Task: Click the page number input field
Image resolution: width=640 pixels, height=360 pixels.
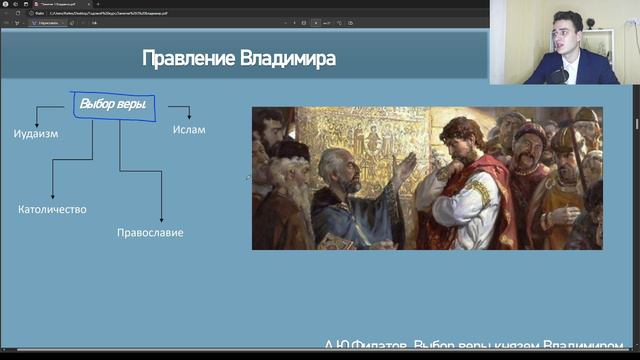Action: coord(316,23)
